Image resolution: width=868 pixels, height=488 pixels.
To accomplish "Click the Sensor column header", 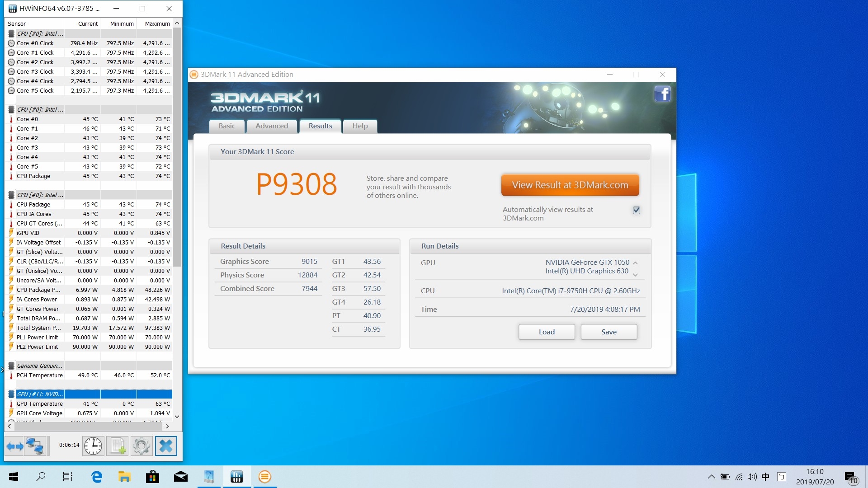I will click(34, 23).
